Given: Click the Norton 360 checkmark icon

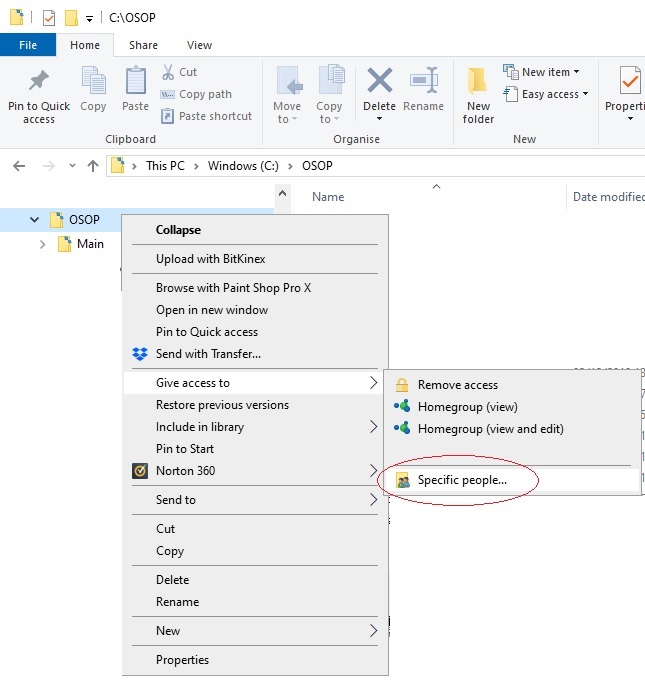Looking at the screenshot, I should point(140,471).
